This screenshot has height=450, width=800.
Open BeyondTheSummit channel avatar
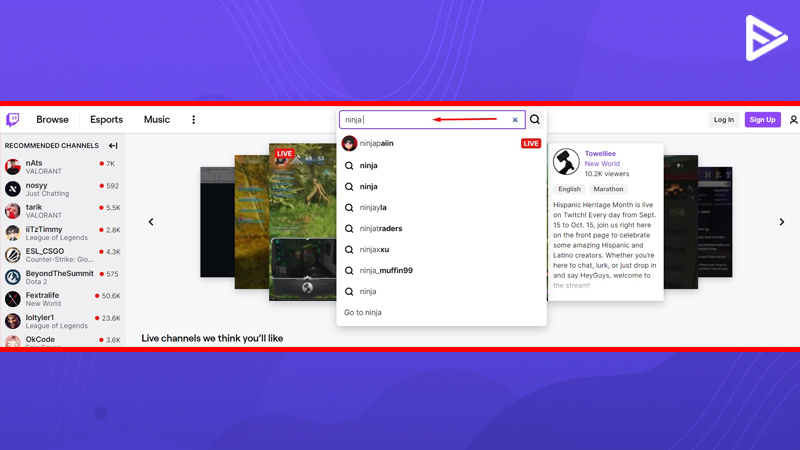click(13, 277)
